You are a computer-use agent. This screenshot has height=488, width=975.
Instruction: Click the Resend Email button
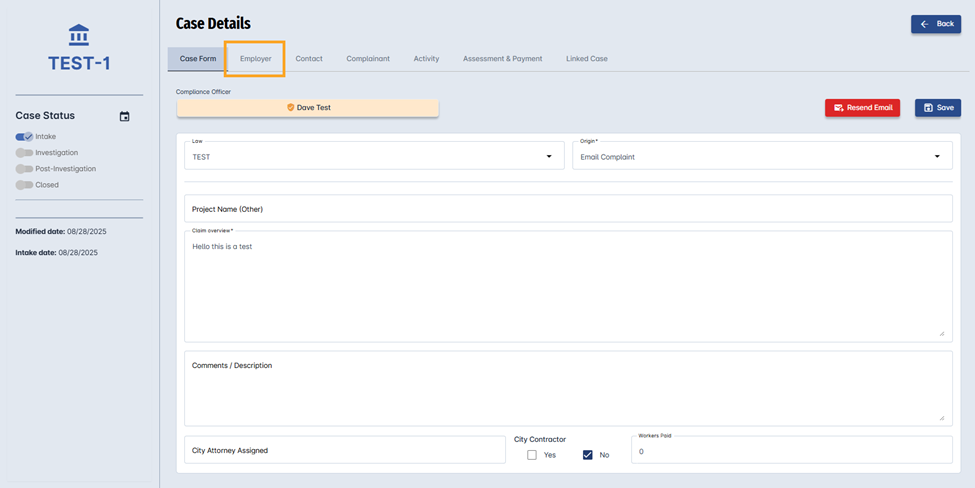862,108
